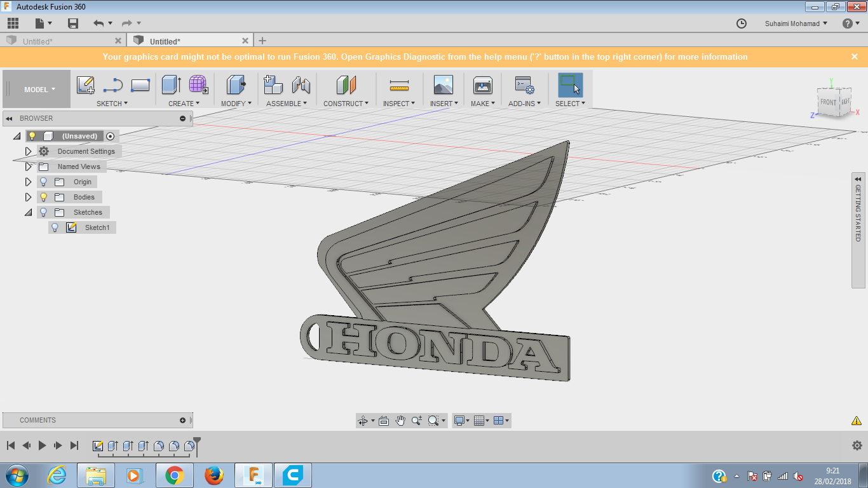
Task: Open Firefox from the taskbar
Action: (215, 475)
